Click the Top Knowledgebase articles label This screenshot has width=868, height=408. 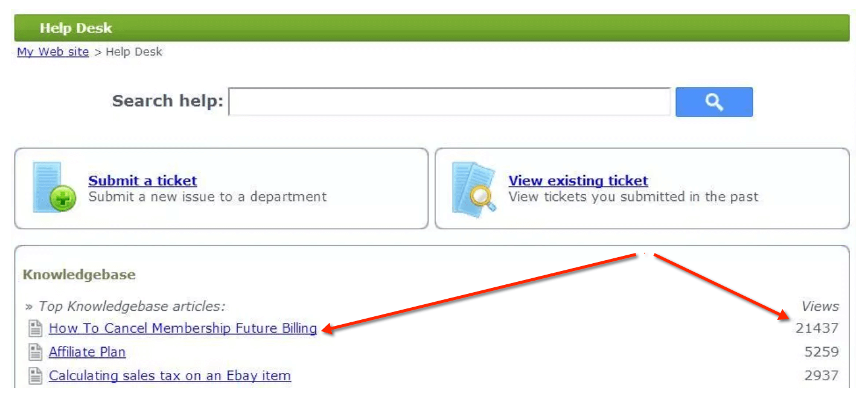(x=125, y=307)
